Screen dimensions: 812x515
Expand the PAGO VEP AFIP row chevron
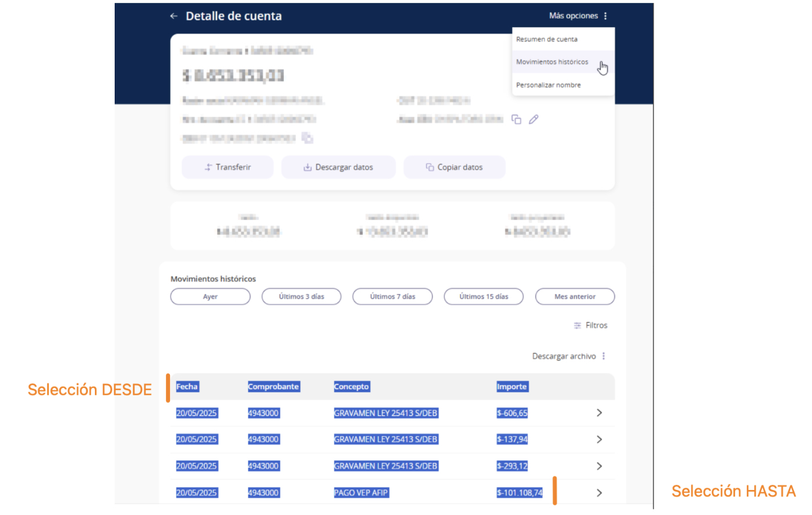click(x=599, y=493)
